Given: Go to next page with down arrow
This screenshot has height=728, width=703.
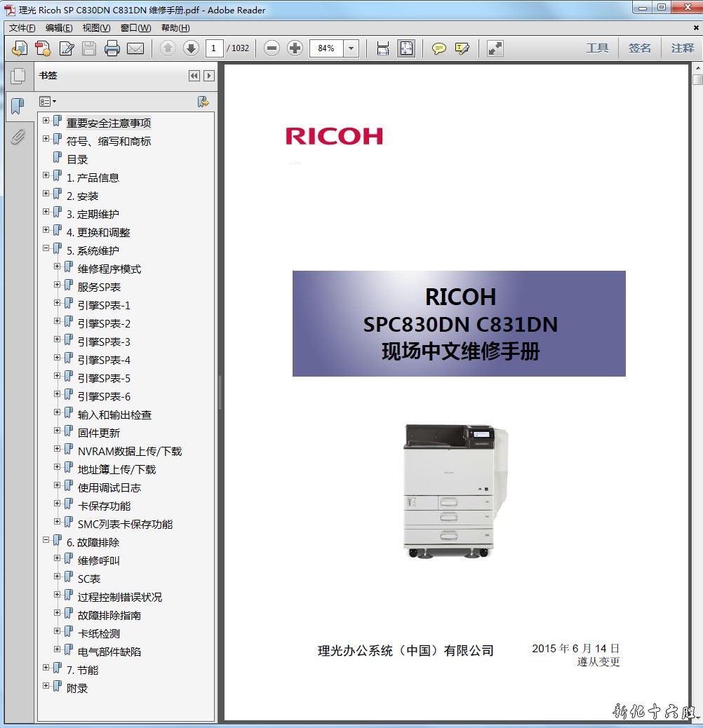Looking at the screenshot, I should coord(191,48).
